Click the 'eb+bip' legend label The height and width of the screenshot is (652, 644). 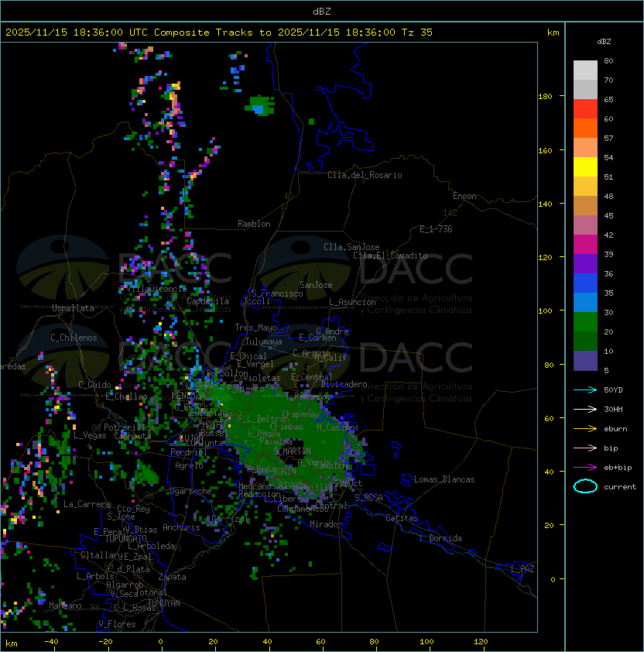[618, 468]
